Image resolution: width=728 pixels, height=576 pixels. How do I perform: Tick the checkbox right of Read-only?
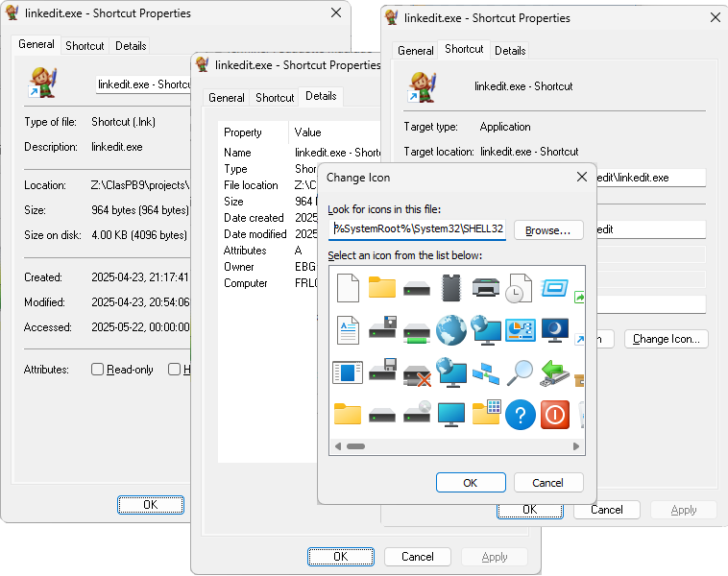pos(174,370)
